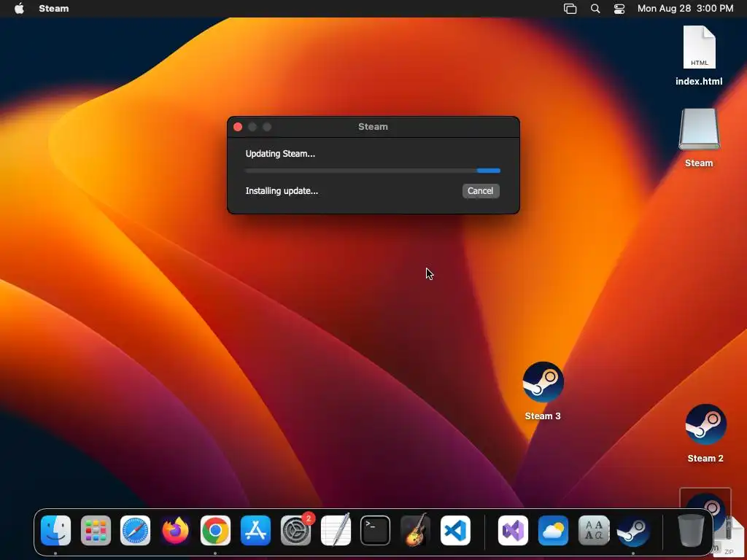Open System Settings from the Dock
747x560 pixels.
click(296, 531)
